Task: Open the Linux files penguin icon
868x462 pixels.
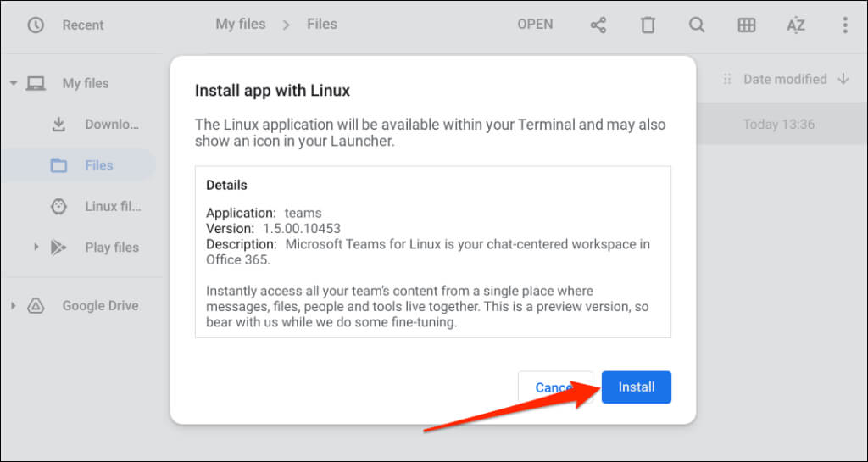Action: pyautogui.click(x=58, y=206)
